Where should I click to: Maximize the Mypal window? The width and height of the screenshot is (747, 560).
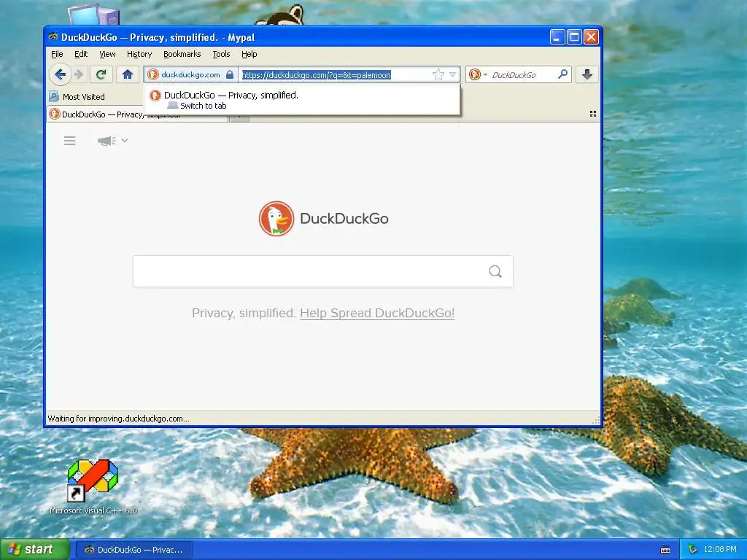click(x=574, y=36)
